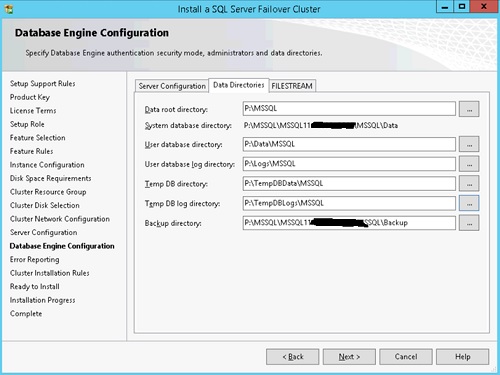
Task: Minimize the installer window
Action: (445, 7)
